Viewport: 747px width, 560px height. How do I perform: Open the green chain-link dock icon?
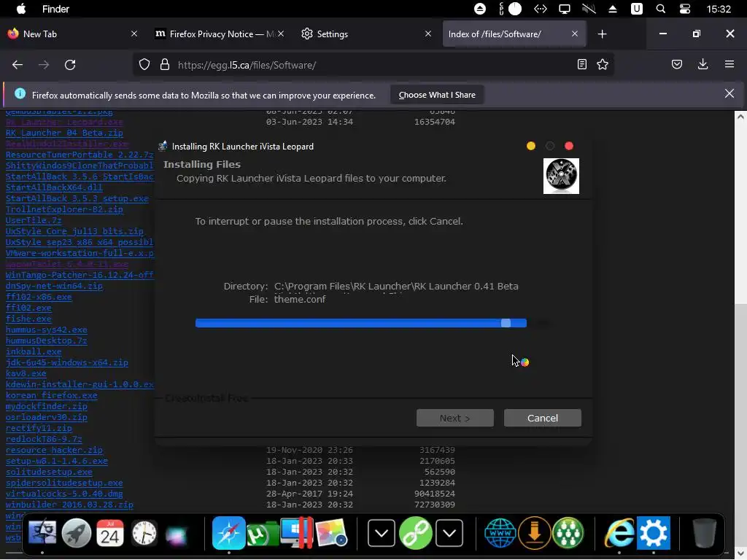pos(415,533)
